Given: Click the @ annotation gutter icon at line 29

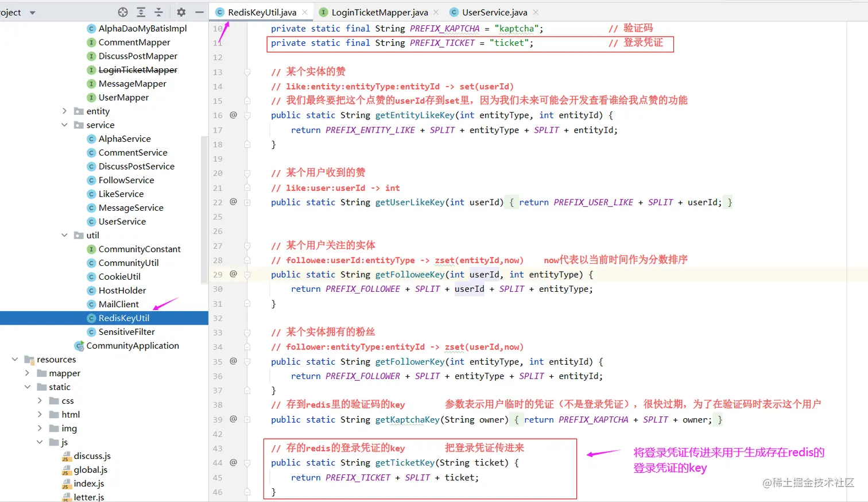Looking at the screenshot, I should pos(233,274).
